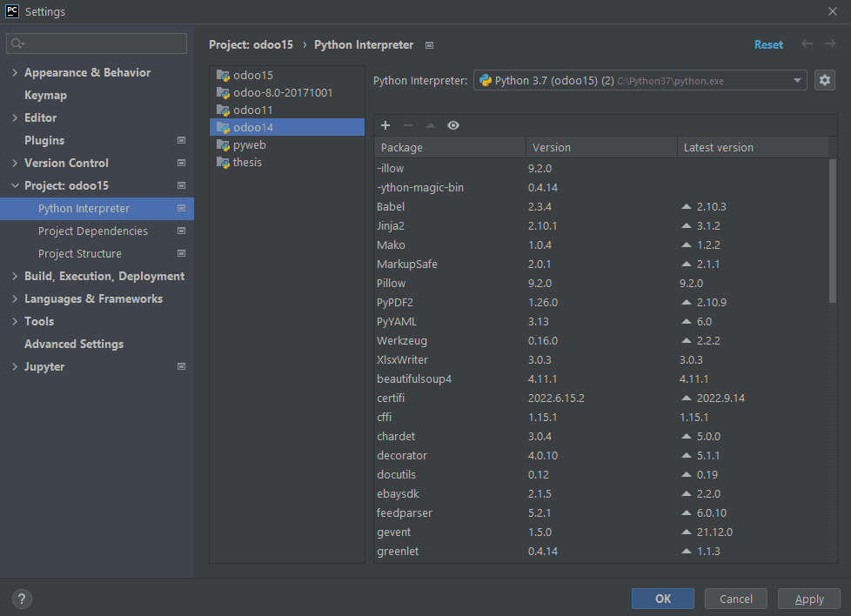Click the OK button

(663, 599)
